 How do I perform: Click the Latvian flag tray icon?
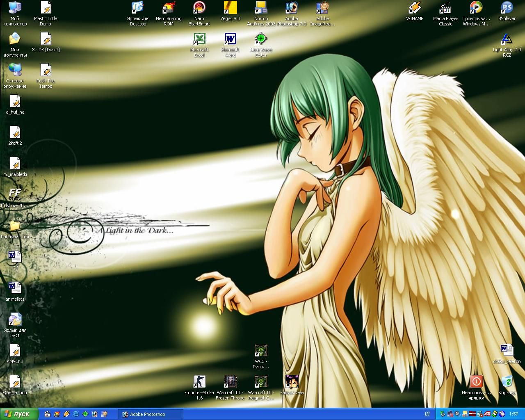click(472, 414)
